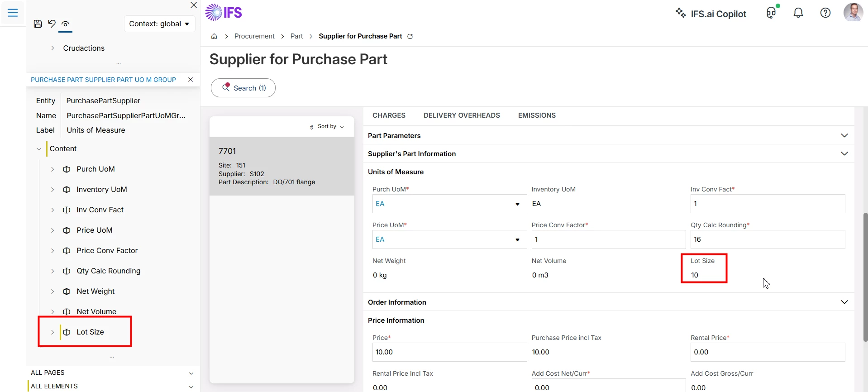
Task: Open the notifications bell
Action: pos(798,13)
